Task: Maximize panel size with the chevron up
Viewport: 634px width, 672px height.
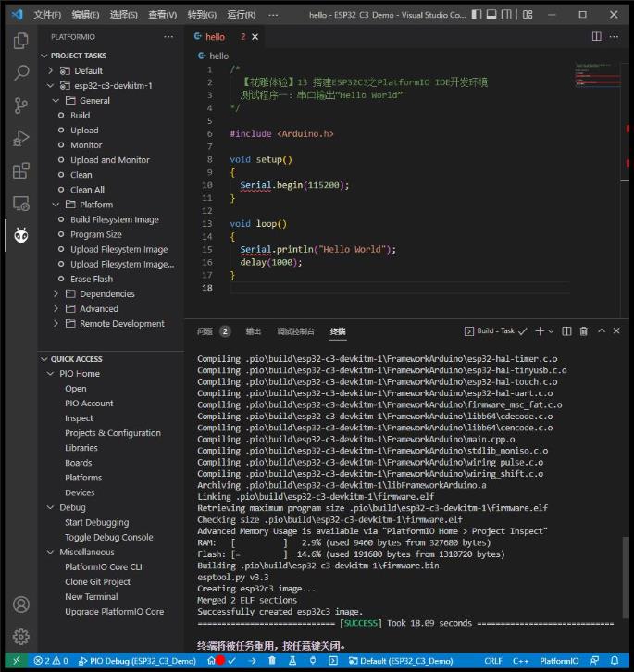Action: click(602, 330)
